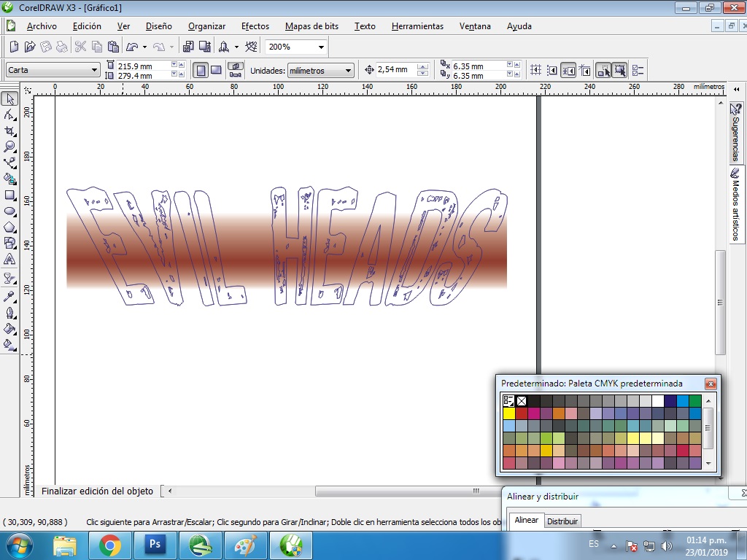The width and height of the screenshot is (747, 560).
Task: Toggle Snap to Guidelines
Action: 551,71
